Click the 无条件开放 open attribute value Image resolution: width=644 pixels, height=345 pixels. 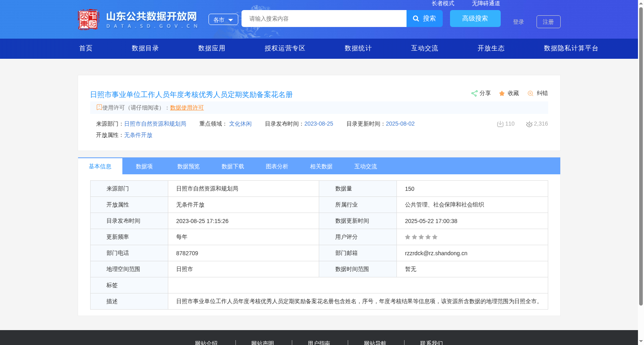pos(138,135)
